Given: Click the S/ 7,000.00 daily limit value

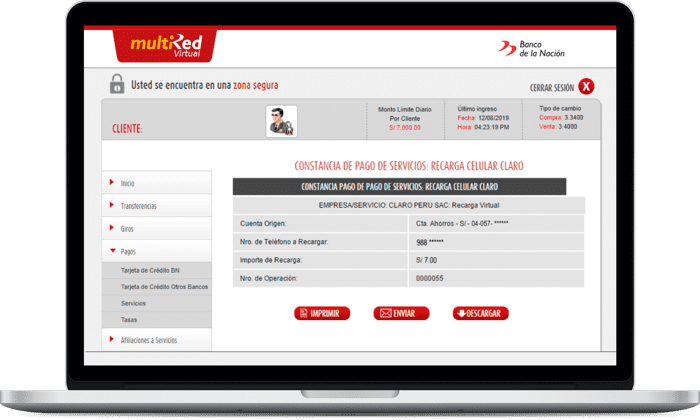Looking at the screenshot, I should tap(404, 128).
